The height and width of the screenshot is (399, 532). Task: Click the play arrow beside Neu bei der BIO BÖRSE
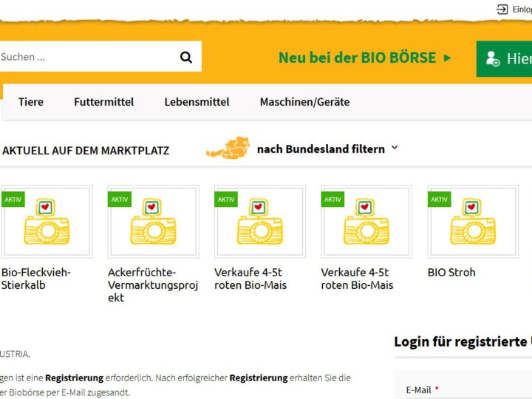pos(447,58)
